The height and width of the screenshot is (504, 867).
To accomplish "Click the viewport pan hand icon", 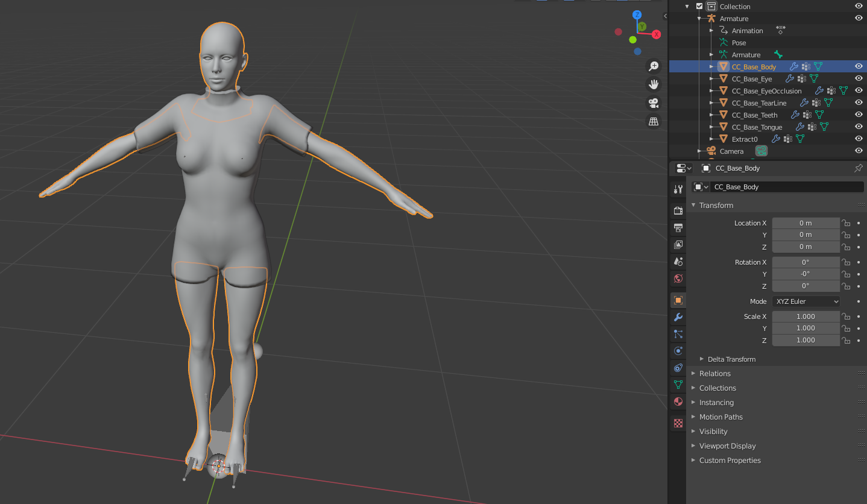I will [654, 84].
